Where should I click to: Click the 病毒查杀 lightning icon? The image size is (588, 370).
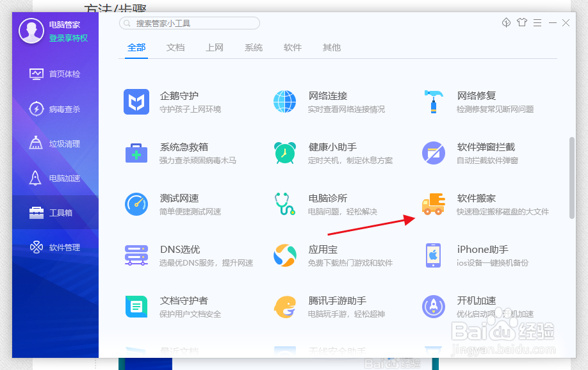tap(37, 109)
